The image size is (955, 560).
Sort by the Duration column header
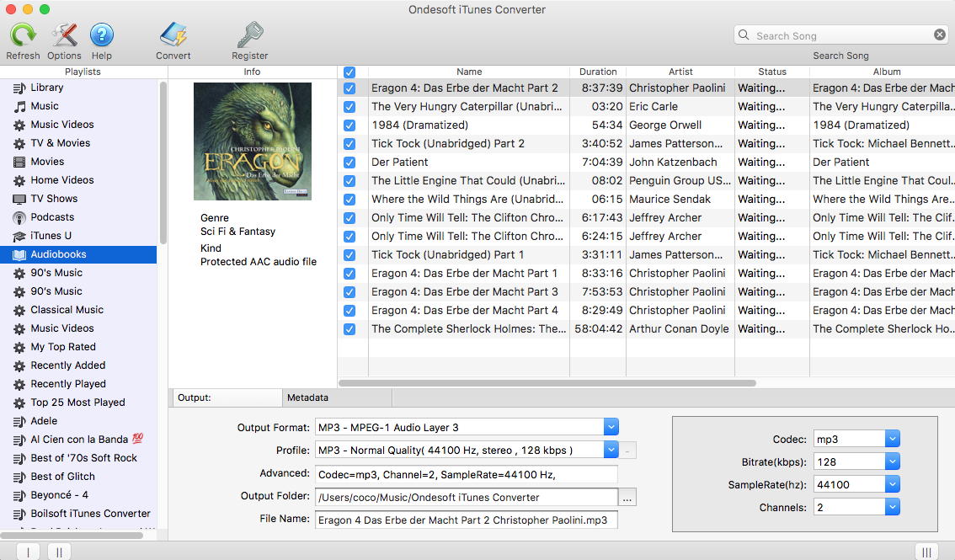click(x=598, y=72)
